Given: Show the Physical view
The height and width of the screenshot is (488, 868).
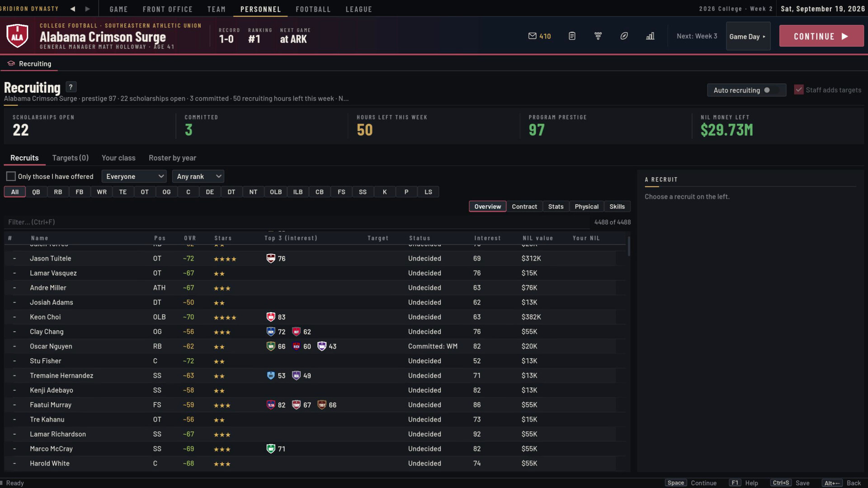Looking at the screenshot, I should 586,206.
